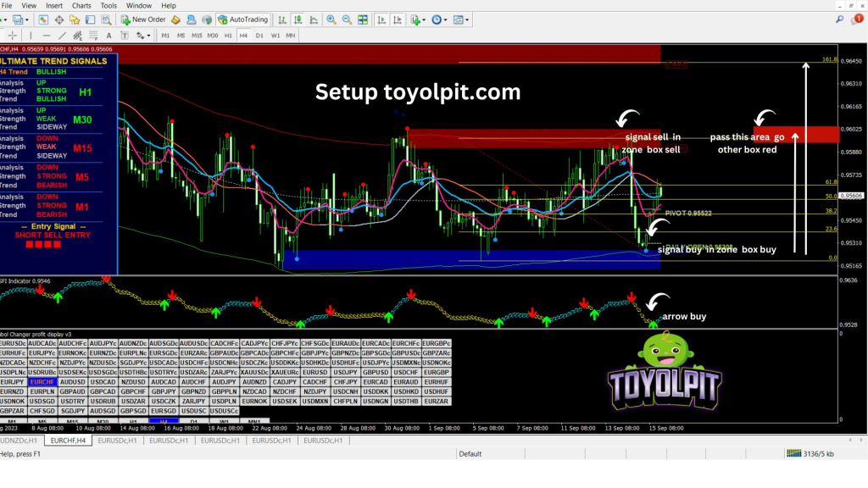The height and width of the screenshot is (488, 868).
Task: Click the highlighted EURCHF symbol button
Action: (x=42, y=382)
